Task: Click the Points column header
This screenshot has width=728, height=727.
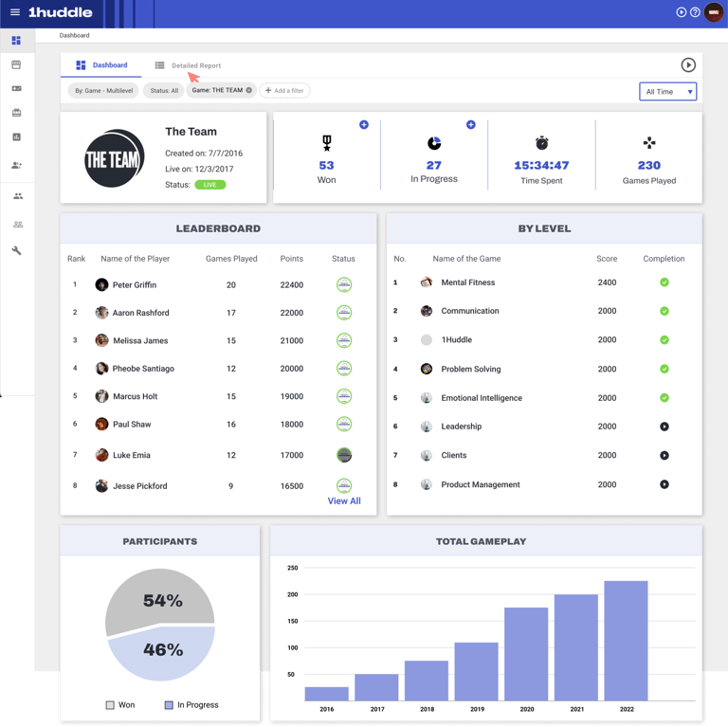Action: coord(292,259)
